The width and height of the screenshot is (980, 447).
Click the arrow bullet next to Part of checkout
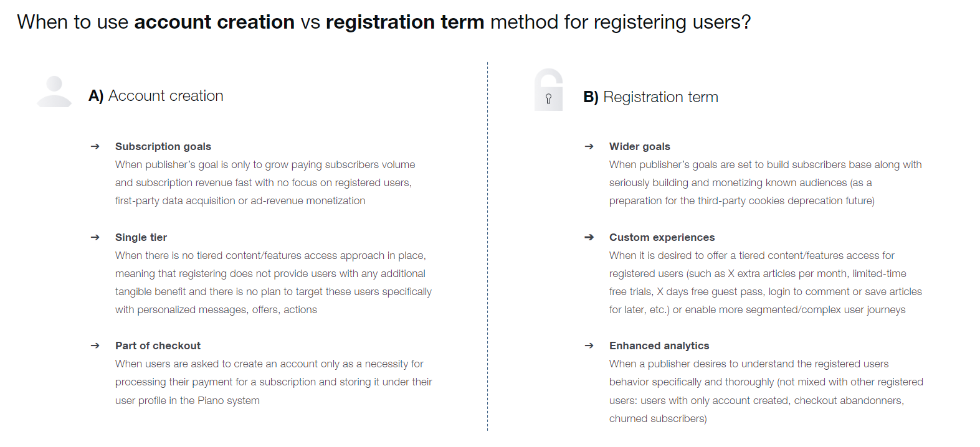95,346
